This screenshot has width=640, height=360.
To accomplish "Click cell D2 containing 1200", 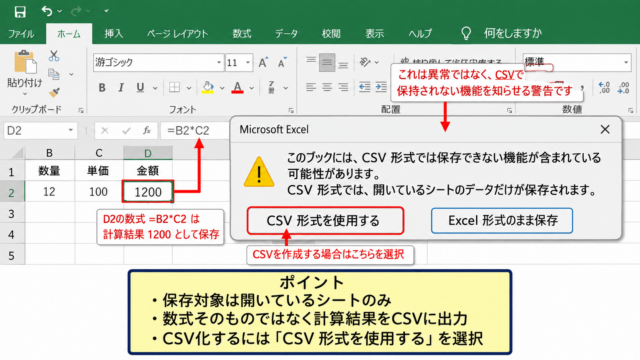I will click(x=148, y=191).
